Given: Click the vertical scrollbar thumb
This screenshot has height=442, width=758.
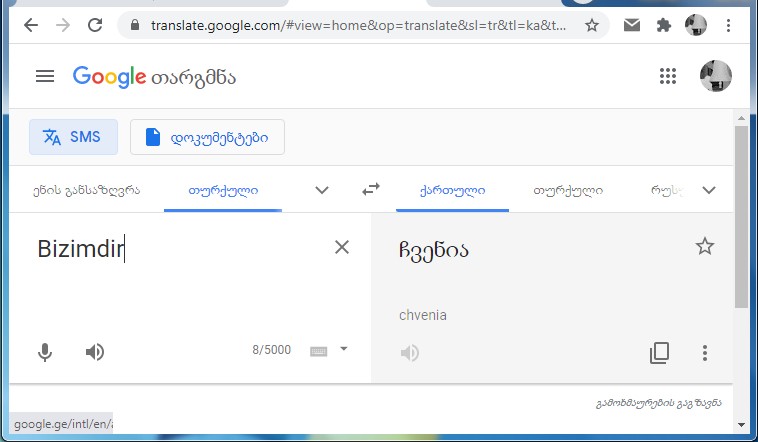Looking at the screenshot, I should [742, 217].
